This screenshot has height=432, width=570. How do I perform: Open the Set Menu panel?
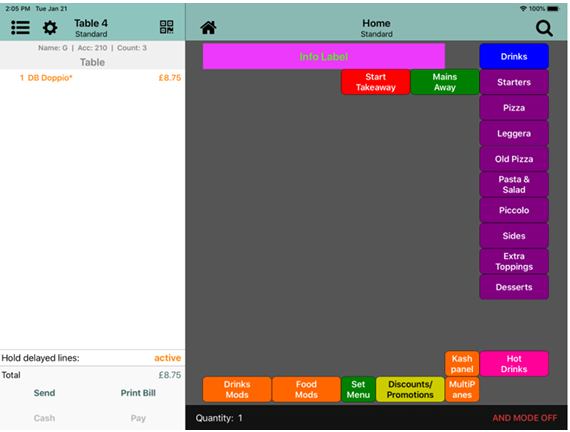pyautogui.click(x=358, y=389)
